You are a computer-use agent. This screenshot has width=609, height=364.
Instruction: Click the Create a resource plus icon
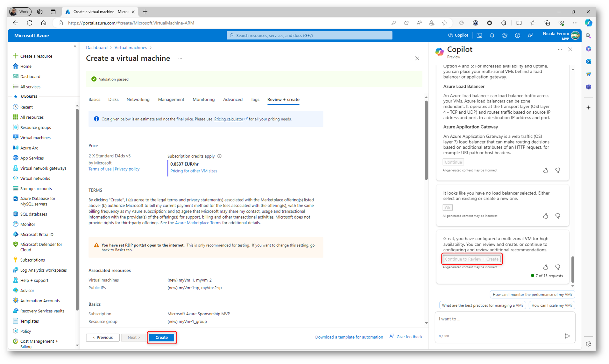click(x=15, y=56)
